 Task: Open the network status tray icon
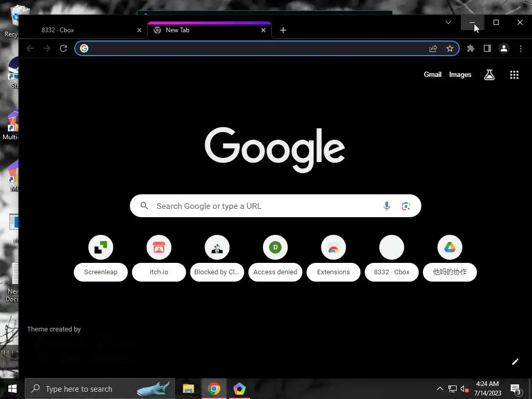(x=453, y=389)
